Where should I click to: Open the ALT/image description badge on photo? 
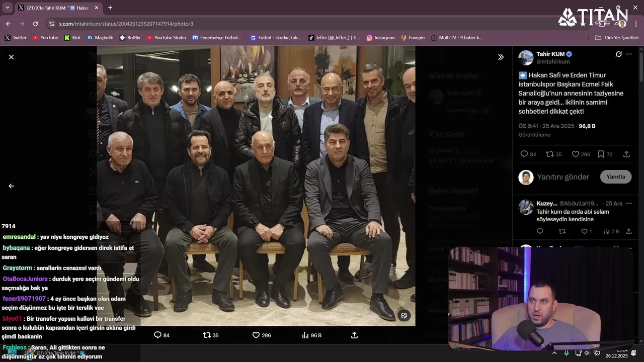[404, 315]
